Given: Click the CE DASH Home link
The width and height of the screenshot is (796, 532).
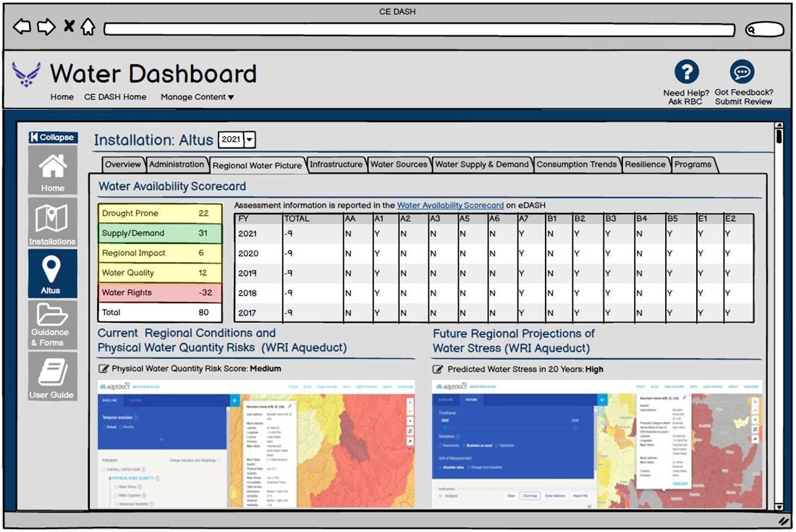Looking at the screenshot, I should [115, 97].
